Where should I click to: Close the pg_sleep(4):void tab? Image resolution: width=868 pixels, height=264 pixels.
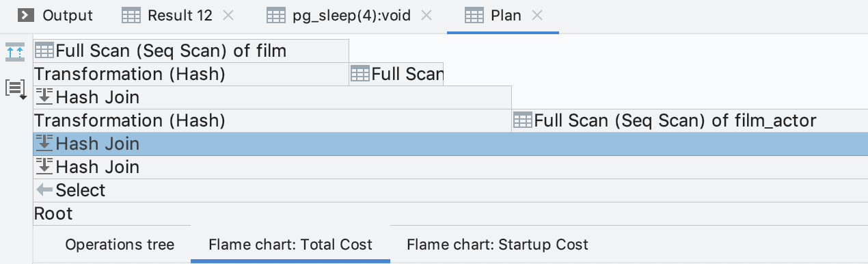pyautogui.click(x=426, y=15)
